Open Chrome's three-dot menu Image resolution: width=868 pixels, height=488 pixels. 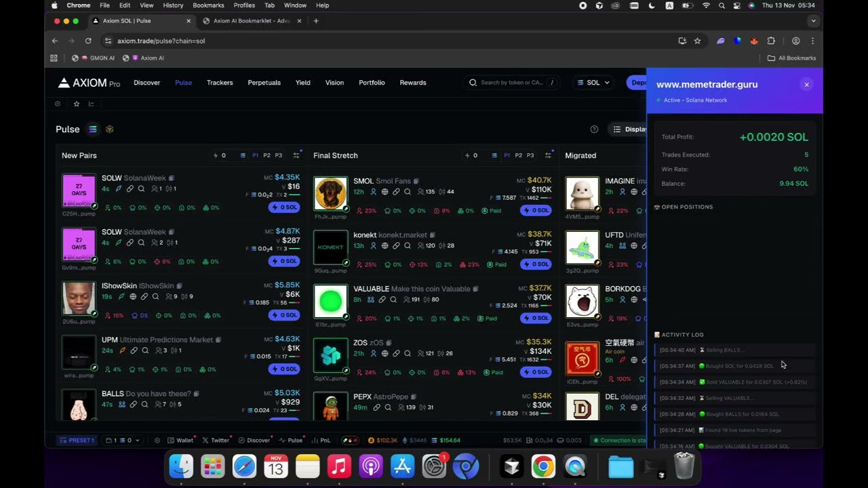point(812,41)
